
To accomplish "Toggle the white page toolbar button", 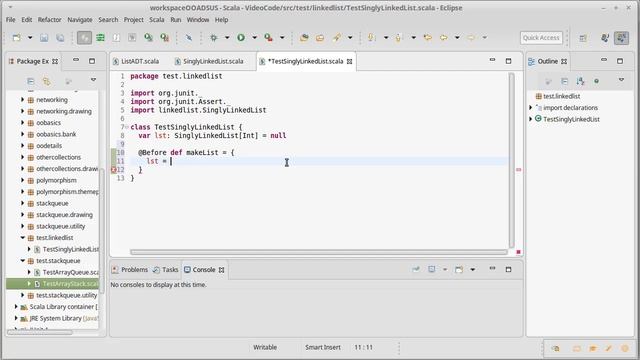I will click(x=116, y=38).
